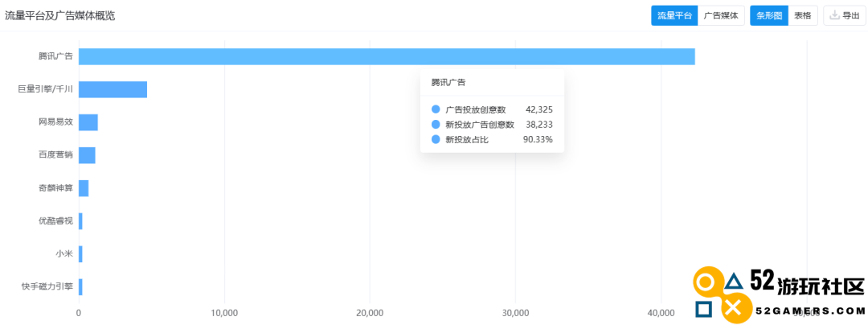
Task: Click the 流量平台及广告媒体概览 title
Action: (60, 15)
